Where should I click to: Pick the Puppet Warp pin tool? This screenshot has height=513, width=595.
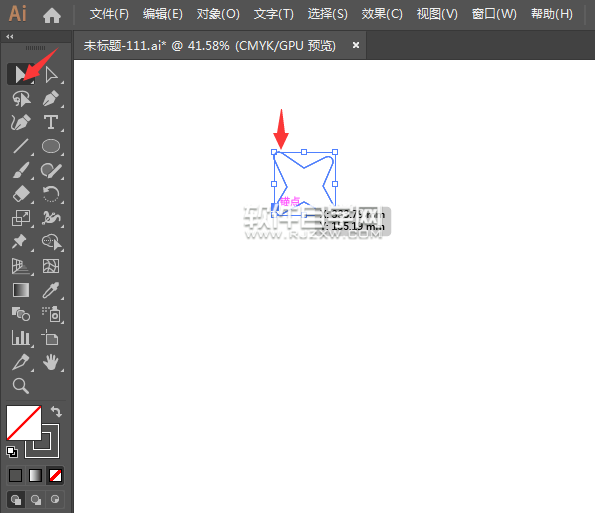point(20,242)
